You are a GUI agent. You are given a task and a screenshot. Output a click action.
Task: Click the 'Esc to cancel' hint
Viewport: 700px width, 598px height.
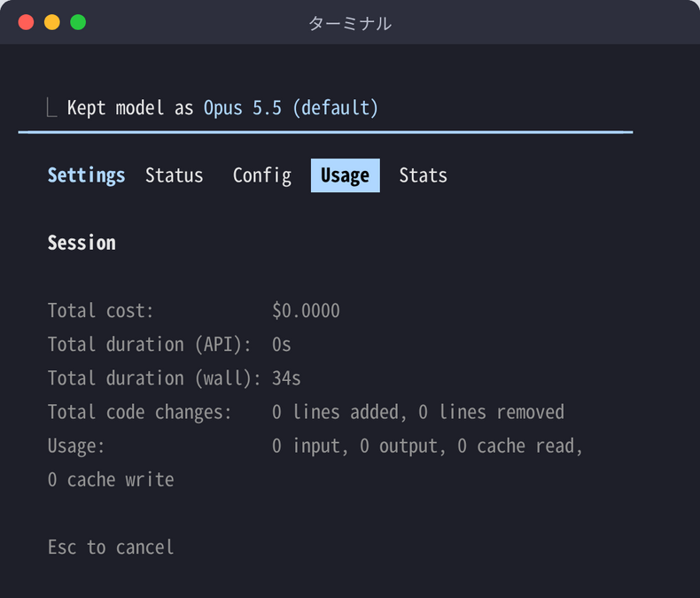(x=111, y=548)
